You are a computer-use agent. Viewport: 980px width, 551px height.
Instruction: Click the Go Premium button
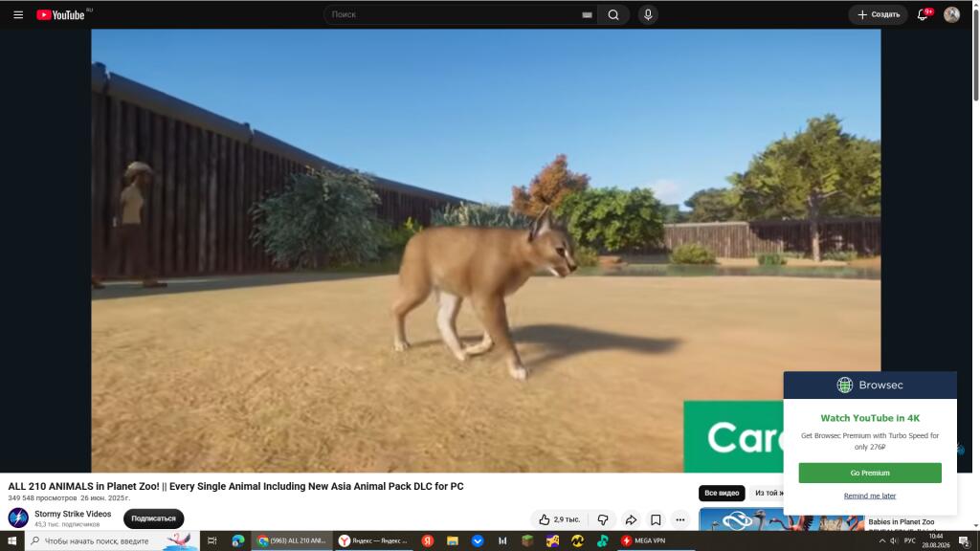[869, 473]
